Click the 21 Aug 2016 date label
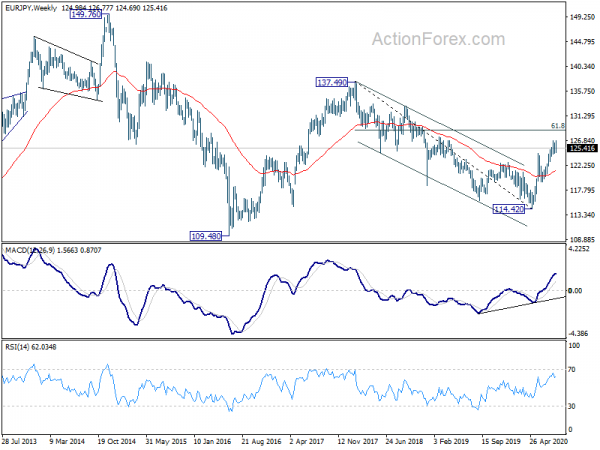The image size is (600, 450). coord(261,441)
